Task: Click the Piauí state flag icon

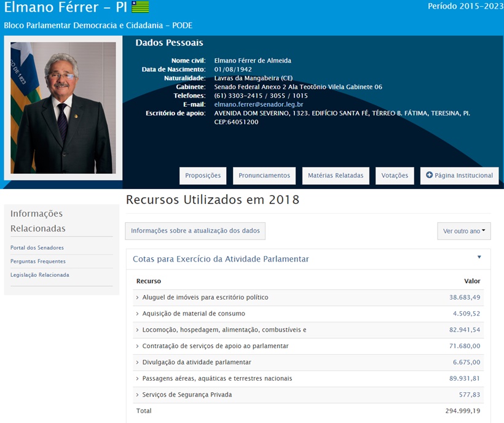Action: tap(140, 7)
